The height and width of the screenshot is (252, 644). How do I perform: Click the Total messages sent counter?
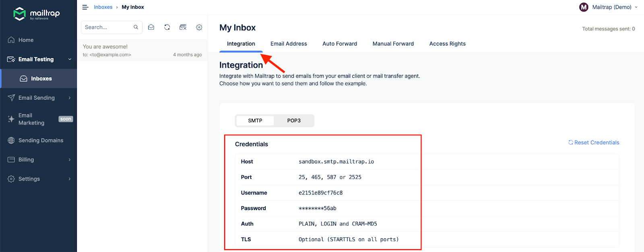pyautogui.click(x=609, y=29)
